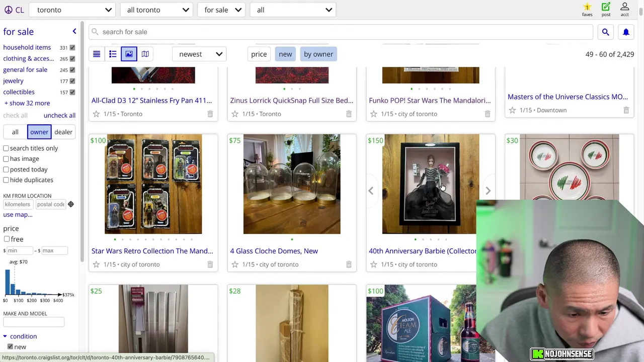Screen dimensions: 644x362
Task: Uncheck the jewelry category checkbox
Action: pos(72,81)
